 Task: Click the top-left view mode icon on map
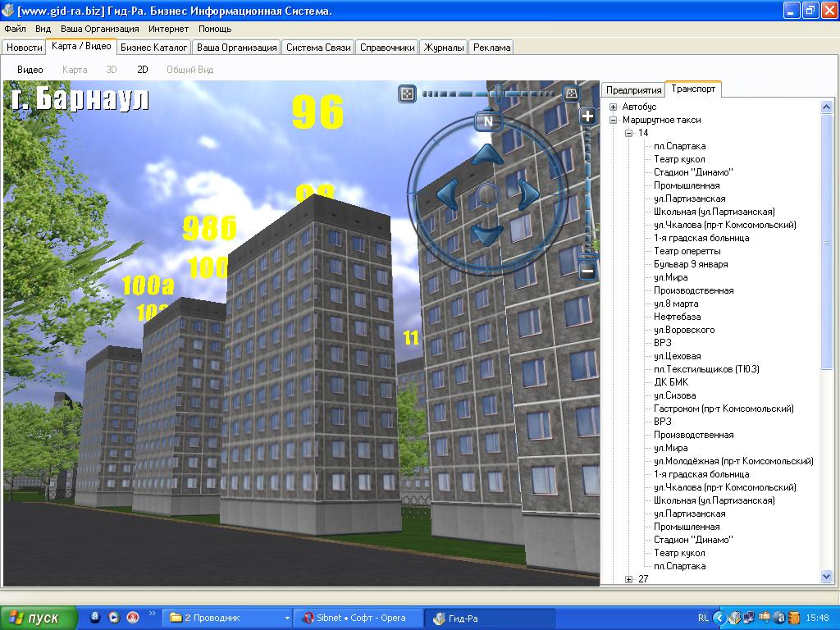(406, 94)
